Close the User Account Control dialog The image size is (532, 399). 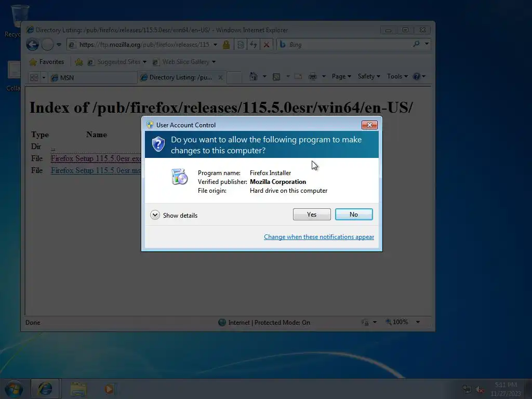pyautogui.click(x=369, y=125)
